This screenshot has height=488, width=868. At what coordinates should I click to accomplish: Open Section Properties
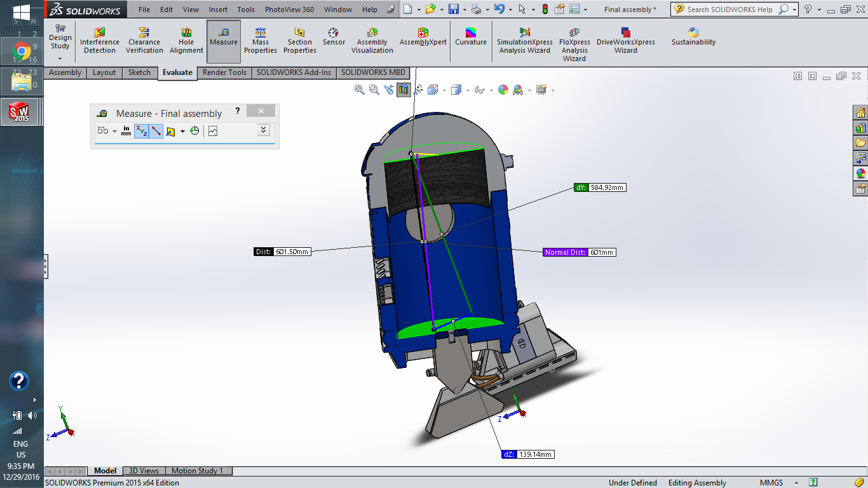pyautogui.click(x=300, y=41)
